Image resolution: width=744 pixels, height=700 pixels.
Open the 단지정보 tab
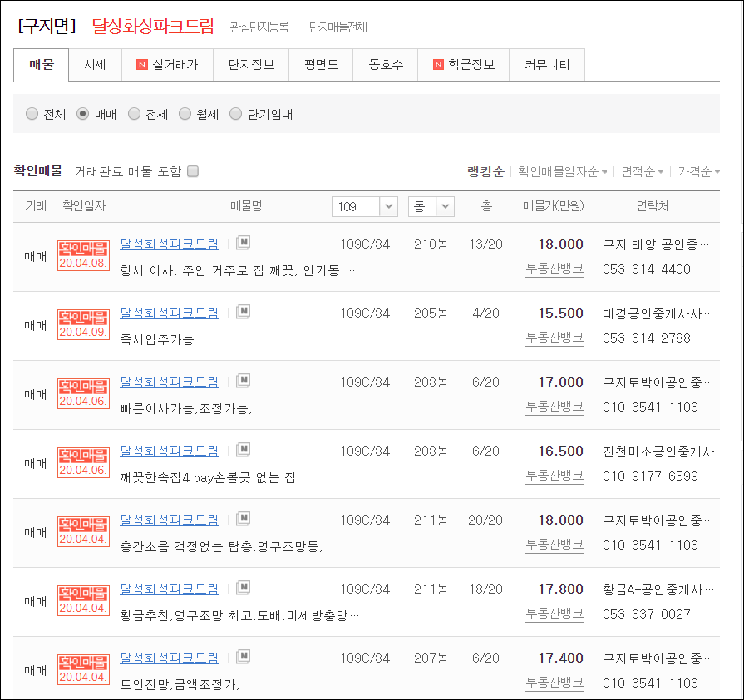tap(251, 65)
